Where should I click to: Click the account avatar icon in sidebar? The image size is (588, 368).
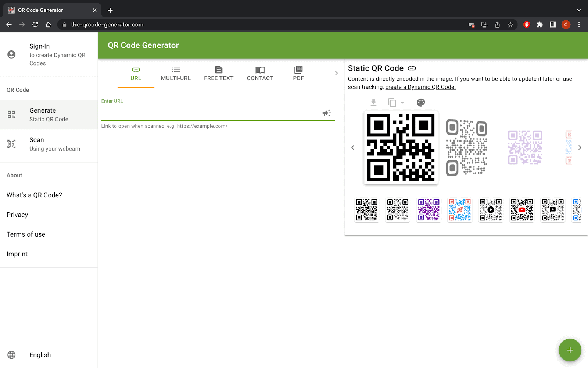pyautogui.click(x=11, y=54)
